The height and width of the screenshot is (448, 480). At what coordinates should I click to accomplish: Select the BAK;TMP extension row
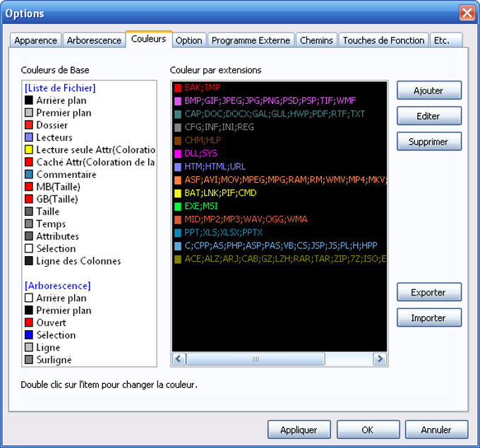280,87
